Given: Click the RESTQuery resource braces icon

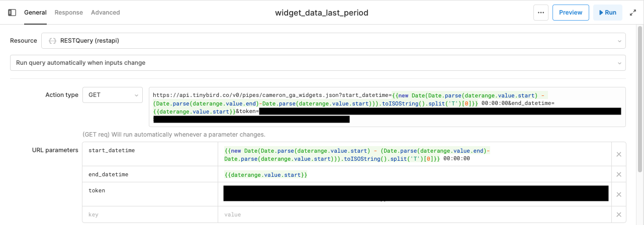Looking at the screenshot, I should point(52,41).
